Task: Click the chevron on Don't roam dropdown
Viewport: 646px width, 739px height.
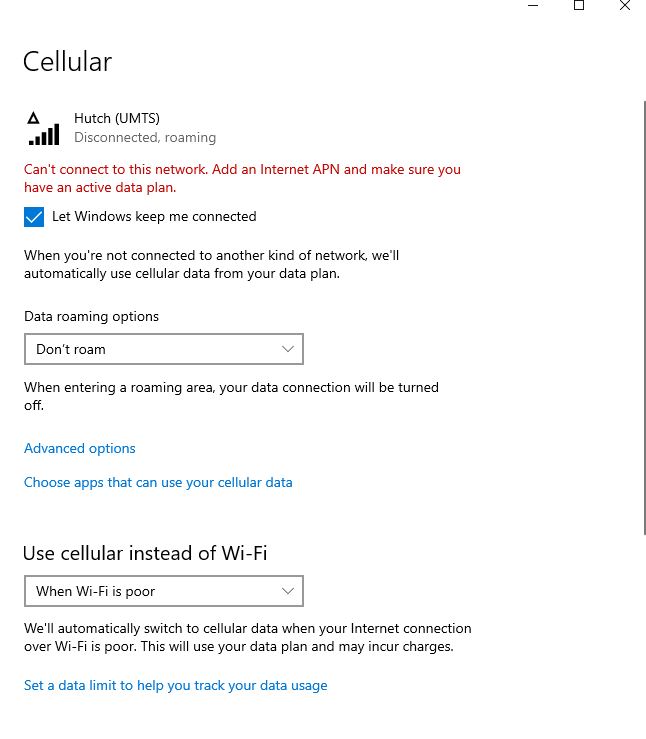Action: tap(287, 349)
